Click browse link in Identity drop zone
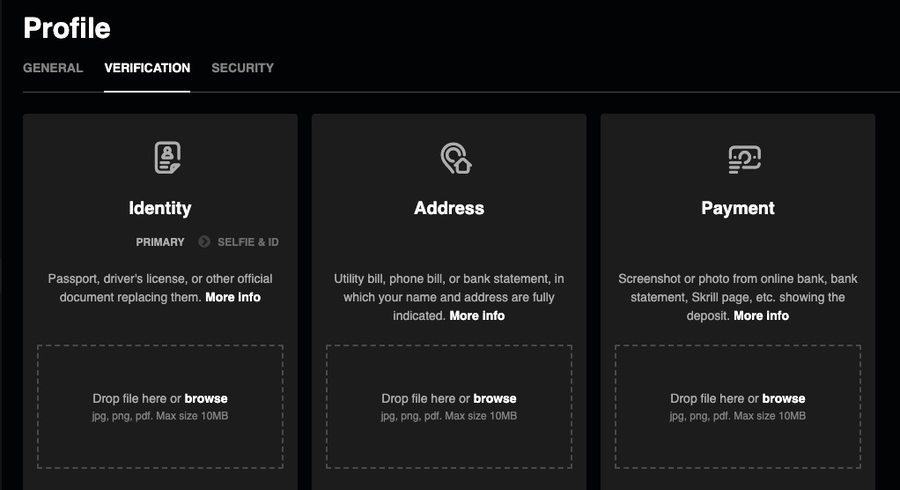This screenshot has height=490, width=900. [206, 398]
